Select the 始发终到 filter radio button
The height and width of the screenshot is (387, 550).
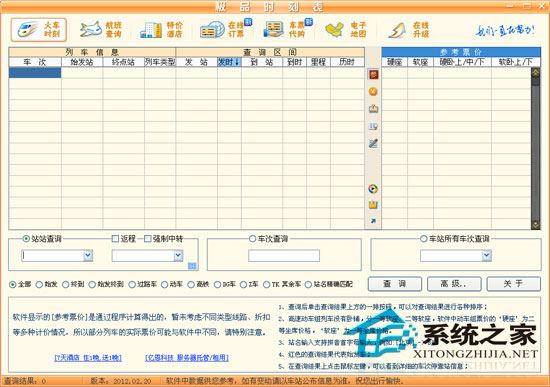pyautogui.click(x=92, y=284)
